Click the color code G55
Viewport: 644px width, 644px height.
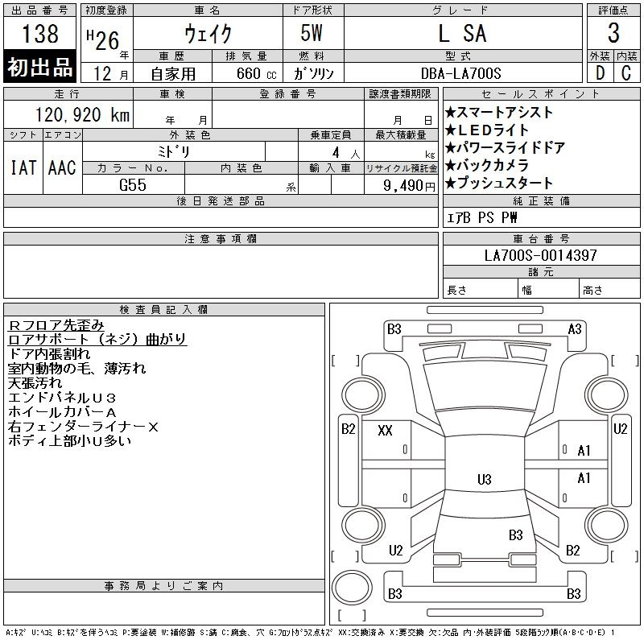[133, 184]
